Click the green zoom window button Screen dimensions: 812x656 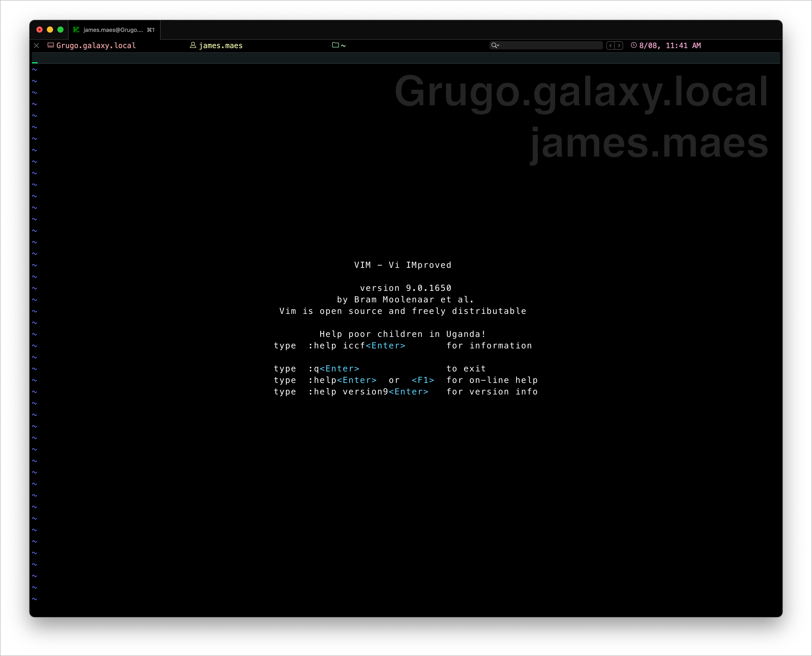tap(60, 30)
